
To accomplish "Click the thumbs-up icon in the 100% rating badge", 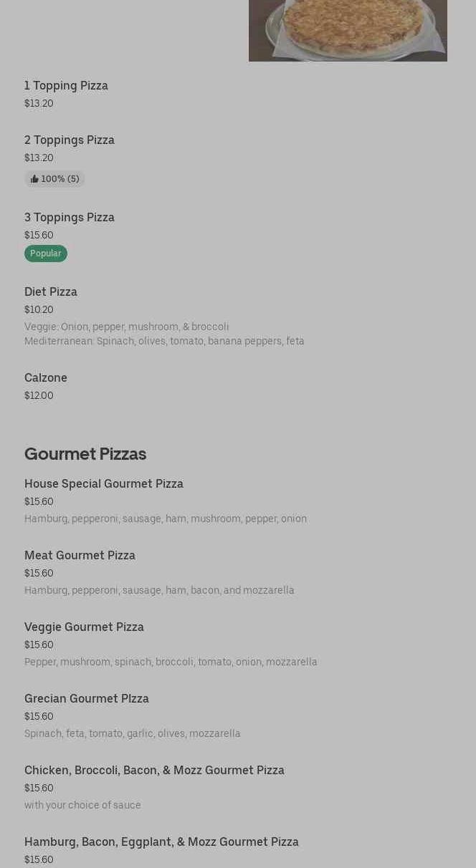I will point(34,179).
